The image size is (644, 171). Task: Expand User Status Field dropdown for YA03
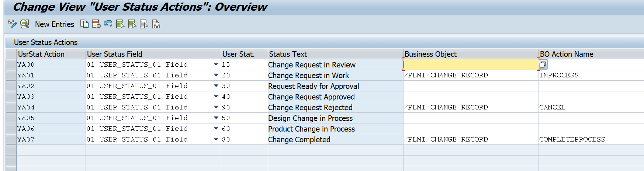216,97
